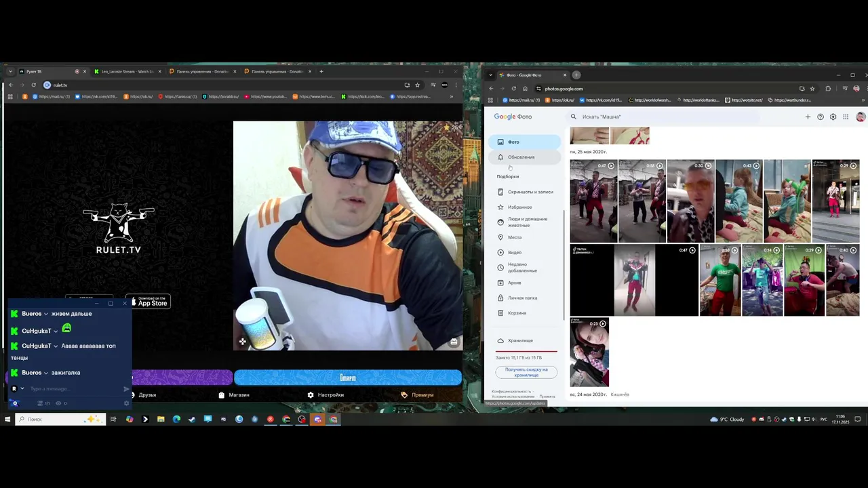Viewport: 868px width, 488px height.
Task: Open the tab search dropdown in Google Photos window
Action: (491, 75)
